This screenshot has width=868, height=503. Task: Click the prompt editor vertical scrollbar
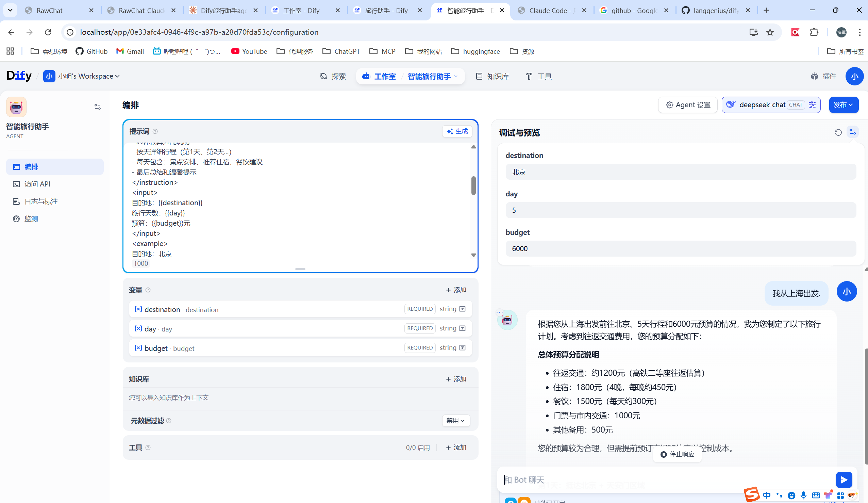click(x=473, y=185)
